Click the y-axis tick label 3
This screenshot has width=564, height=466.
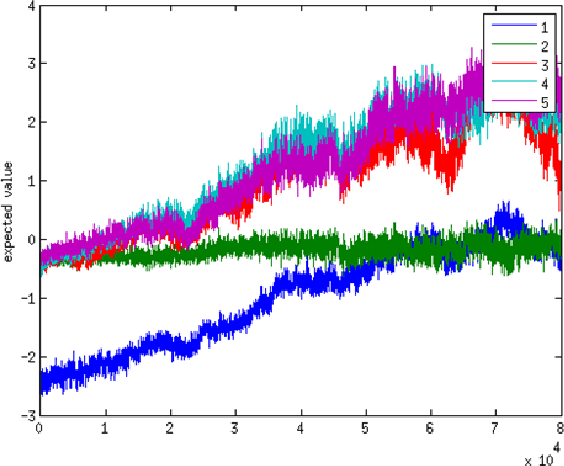pos(32,63)
